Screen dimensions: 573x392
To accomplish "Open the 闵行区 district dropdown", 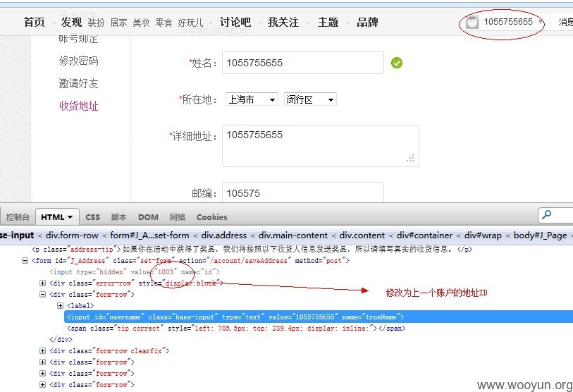I will coord(310,99).
